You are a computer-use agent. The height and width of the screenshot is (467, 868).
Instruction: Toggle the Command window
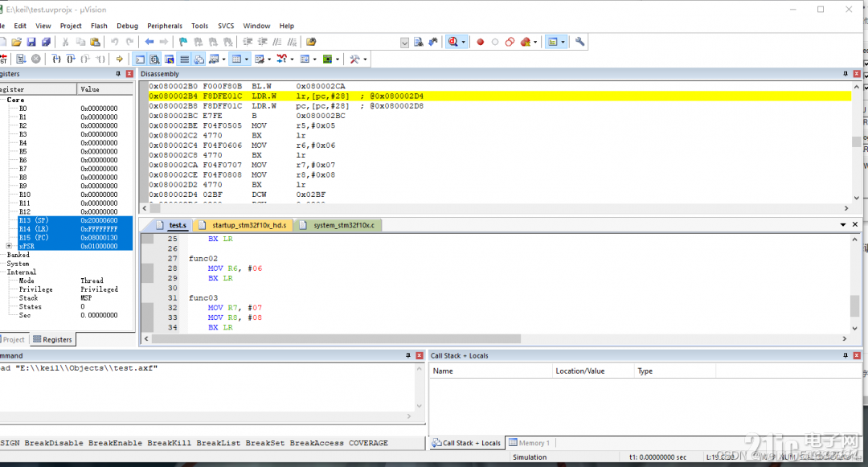coord(140,59)
